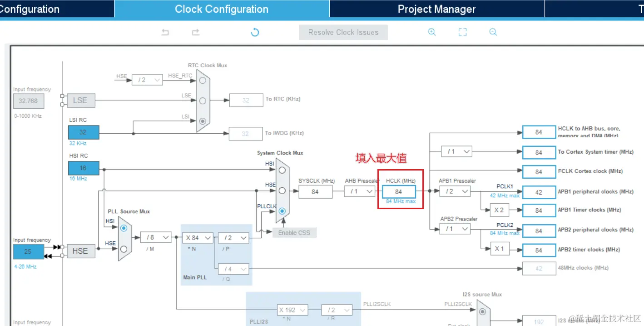Click the fit-to-screen frame icon
Image resolution: width=644 pixels, height=326 pixels.
[462, 32]
